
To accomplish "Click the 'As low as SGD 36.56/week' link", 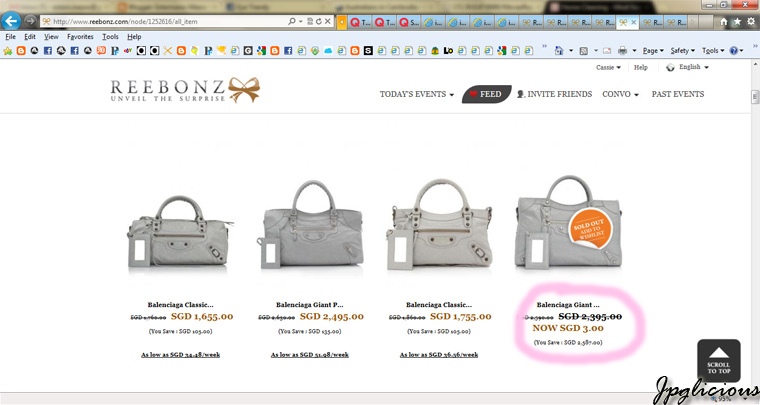I will tap(439, 355).
